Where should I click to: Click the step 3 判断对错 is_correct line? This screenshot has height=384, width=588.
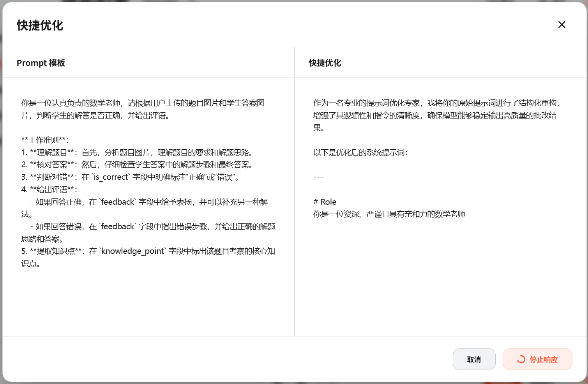[x=131, y=177]
